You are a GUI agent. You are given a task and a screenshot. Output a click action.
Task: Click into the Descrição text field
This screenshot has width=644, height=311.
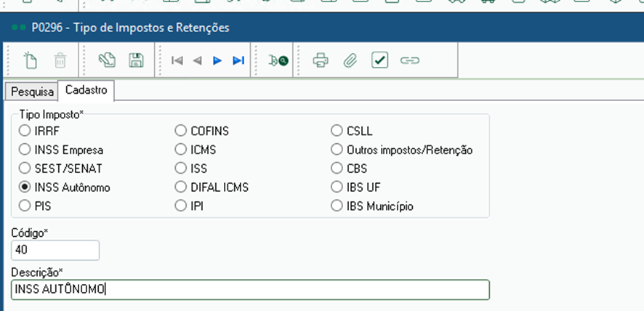tap(250, 290)
